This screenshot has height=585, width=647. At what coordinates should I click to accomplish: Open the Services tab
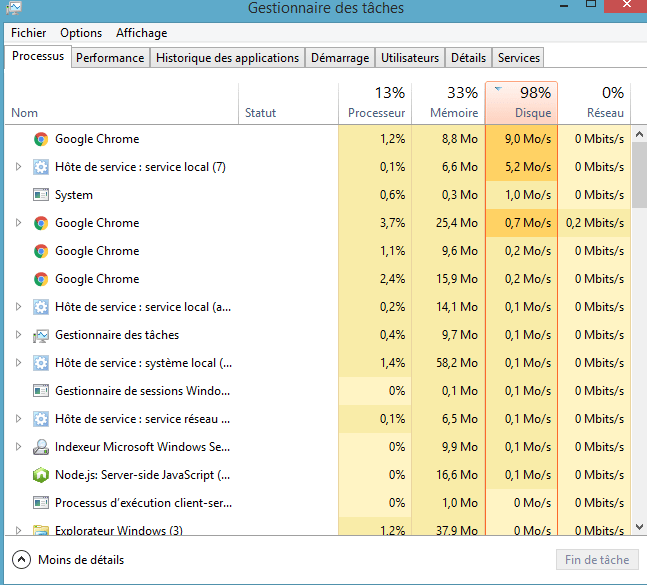[519, 58]
